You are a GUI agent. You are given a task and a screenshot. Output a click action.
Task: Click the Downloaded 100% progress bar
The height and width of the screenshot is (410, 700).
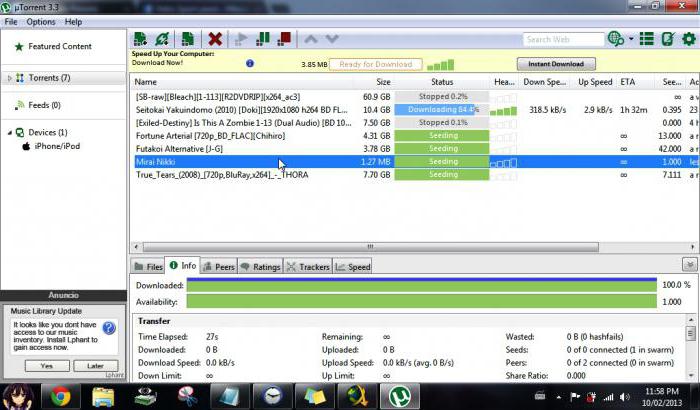coord(422,285)
